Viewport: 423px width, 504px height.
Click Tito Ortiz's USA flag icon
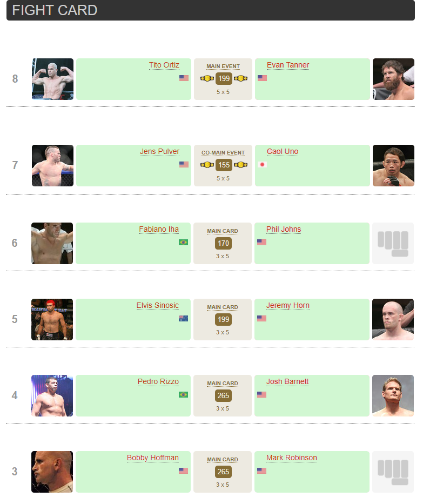pos(184,78)
